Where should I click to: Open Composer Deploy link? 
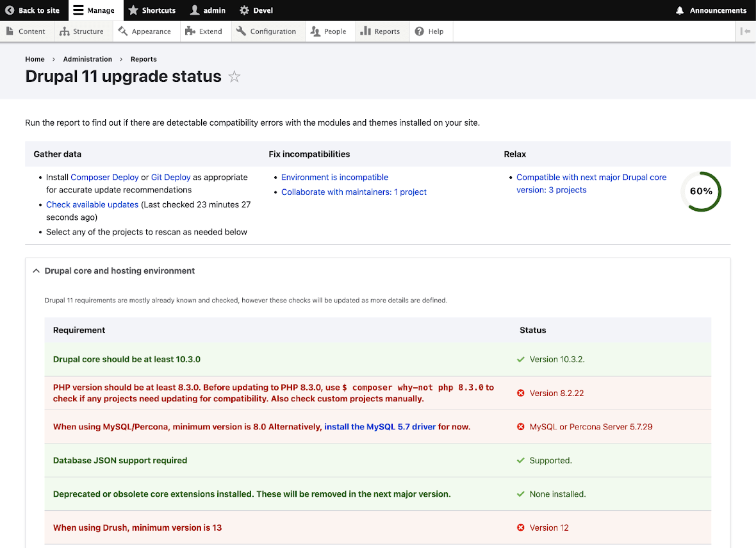(104, 177)
